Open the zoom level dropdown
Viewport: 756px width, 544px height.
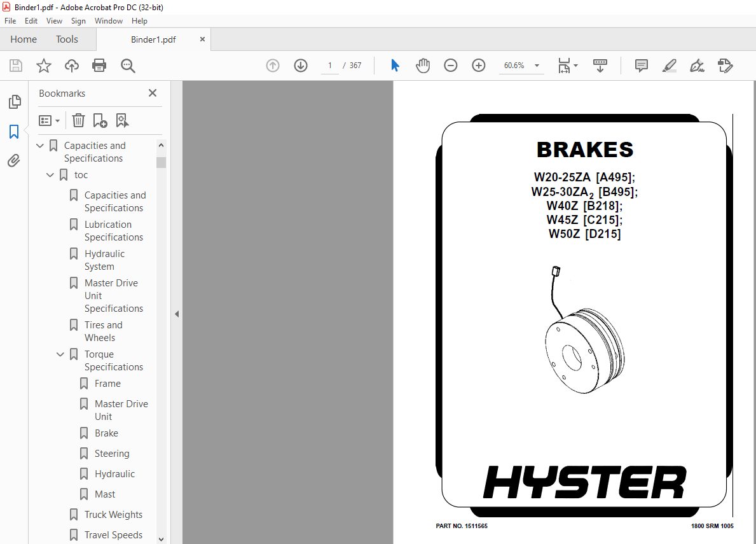(537, 66)
